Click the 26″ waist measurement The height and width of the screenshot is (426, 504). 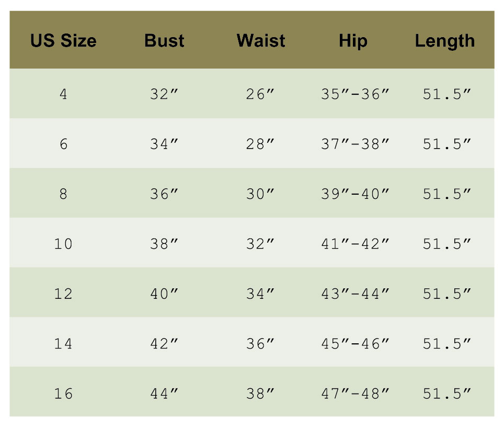260,95
